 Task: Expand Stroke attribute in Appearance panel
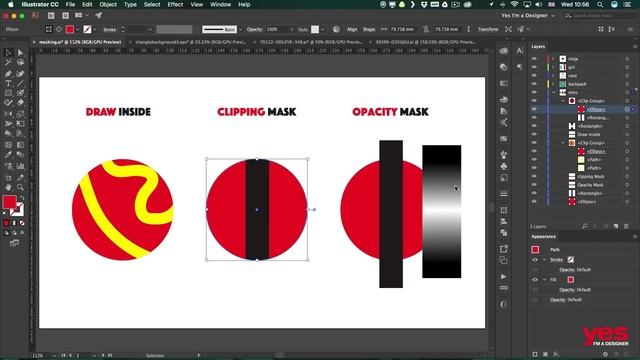544,260
